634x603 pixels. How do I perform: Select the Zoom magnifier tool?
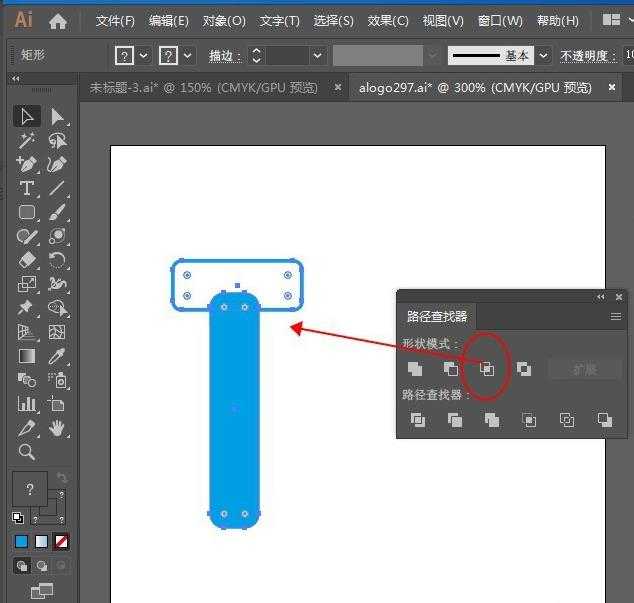click(x=27, y=452)
